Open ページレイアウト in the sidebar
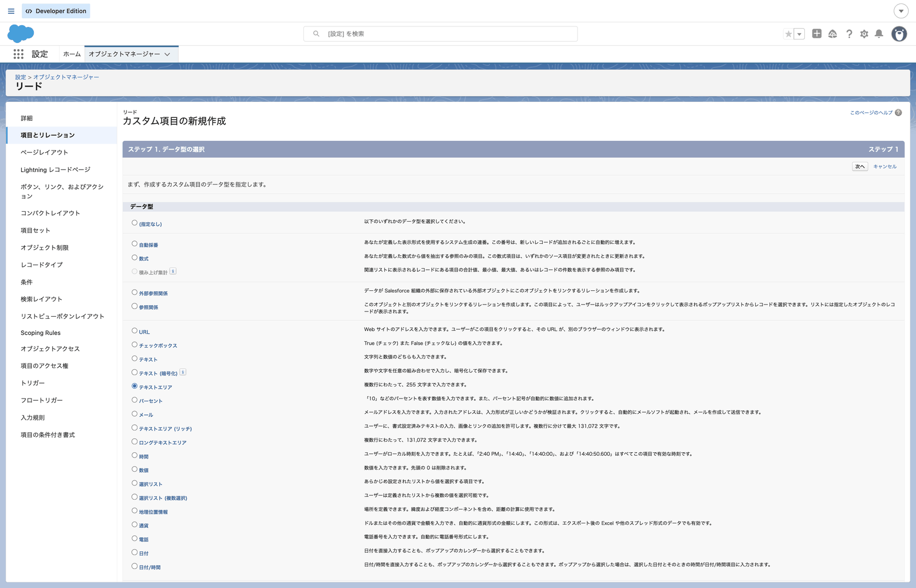Screen dimensions: 916x588 click(x=45, y=152)
